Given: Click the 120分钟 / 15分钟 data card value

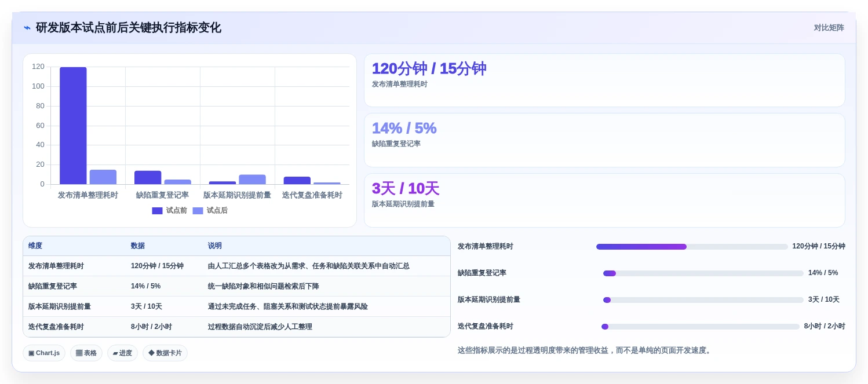Looking at the screenshot, I should (x=429, y=69).
